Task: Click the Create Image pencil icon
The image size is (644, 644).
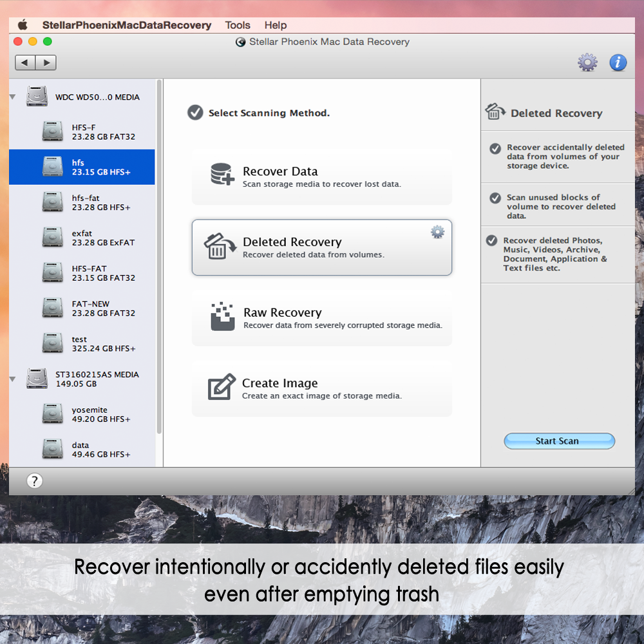Action: [x=222, y=386]
